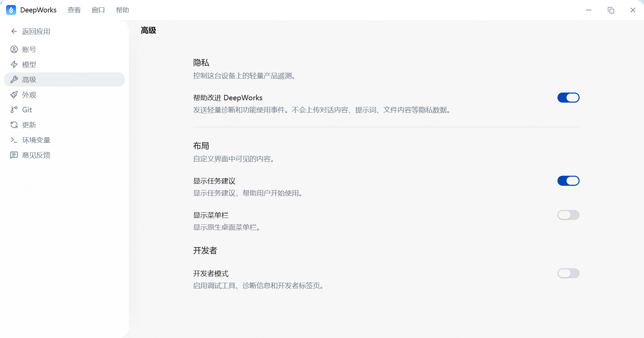
Task: Click the 开发者 section heading
Action: (205, 250)
